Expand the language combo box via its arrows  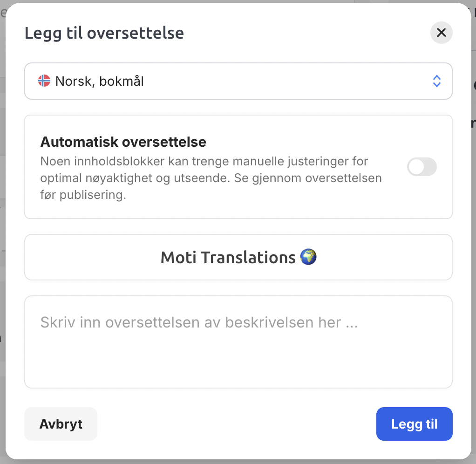436,81
